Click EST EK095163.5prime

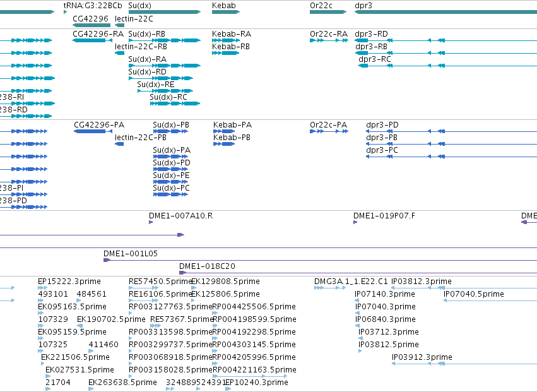click(72, 307)
